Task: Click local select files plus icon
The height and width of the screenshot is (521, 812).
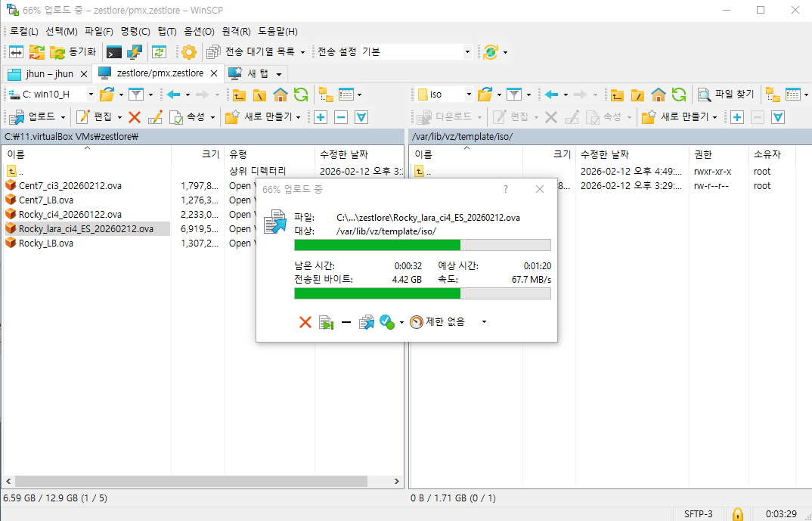Action: tap(321, 117)
